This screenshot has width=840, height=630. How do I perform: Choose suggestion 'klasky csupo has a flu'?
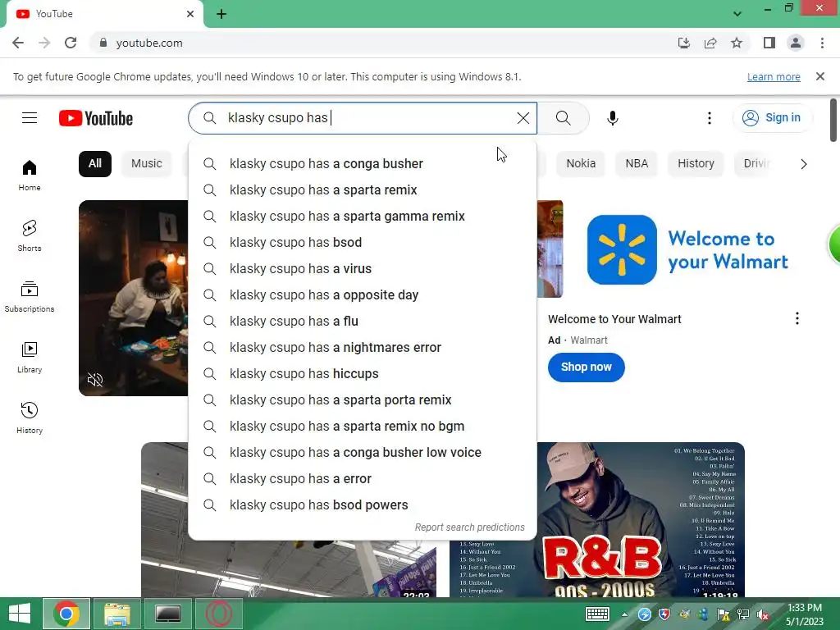362,322
